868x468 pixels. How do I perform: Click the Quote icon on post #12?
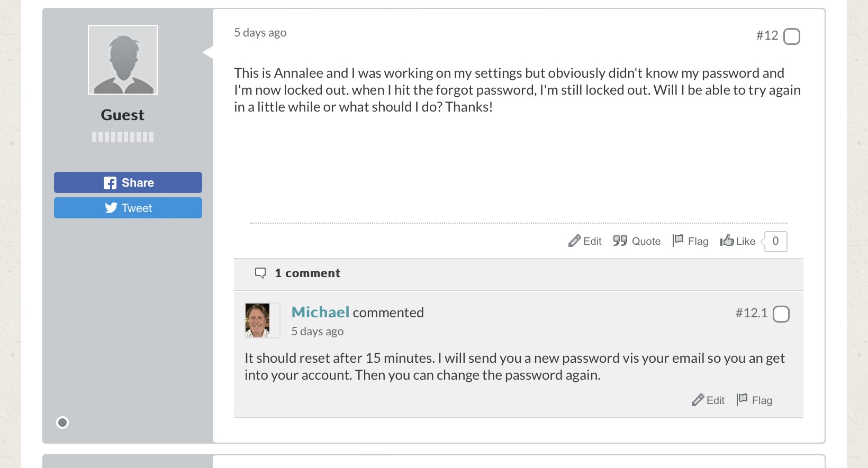click(x=620, y=241)
